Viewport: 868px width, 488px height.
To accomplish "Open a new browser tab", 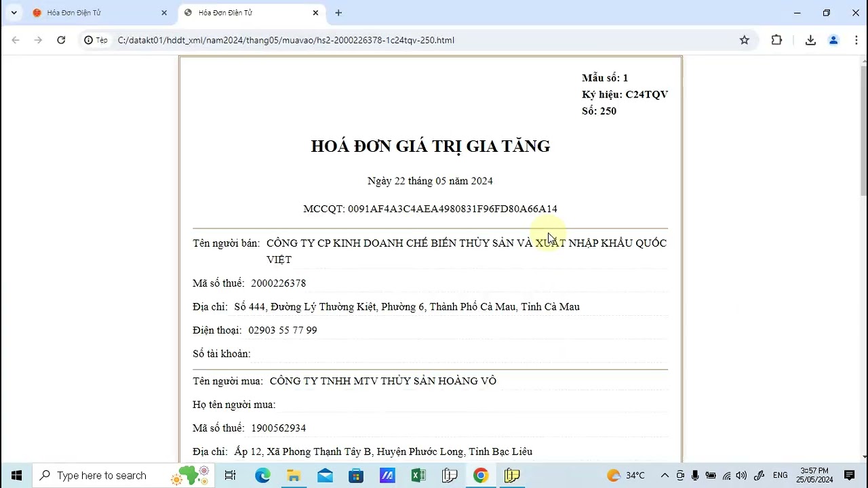I will (x=338, y=13).
